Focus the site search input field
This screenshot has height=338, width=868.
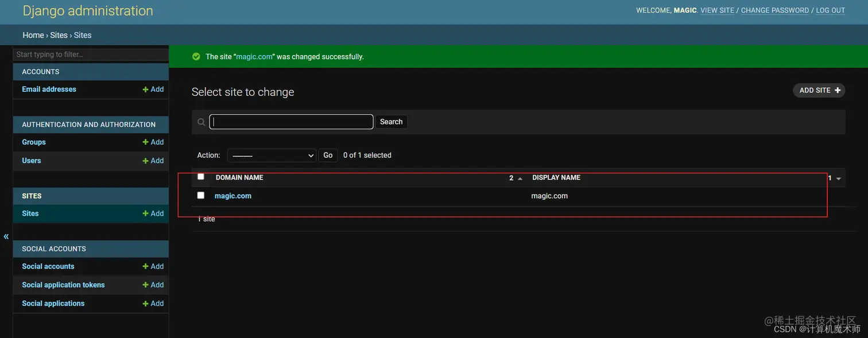coord(292,122)
